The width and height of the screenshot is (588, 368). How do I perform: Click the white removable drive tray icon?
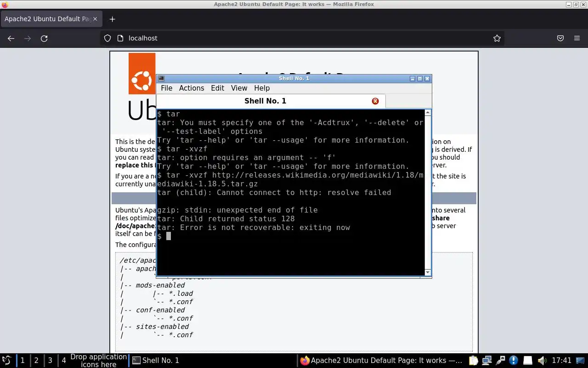[528, 361]
